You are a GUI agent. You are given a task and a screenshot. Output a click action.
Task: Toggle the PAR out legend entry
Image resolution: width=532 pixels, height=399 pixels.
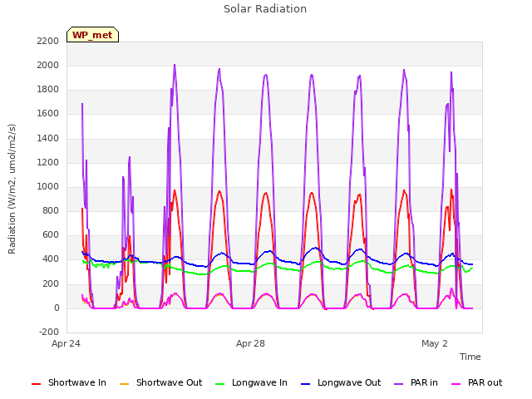[x=476, y=382]
